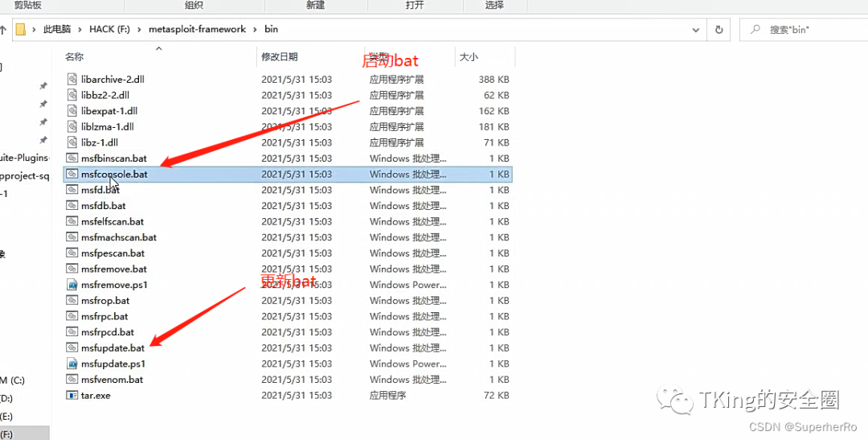Select the msfd.bat file icon

click(72, 190)
